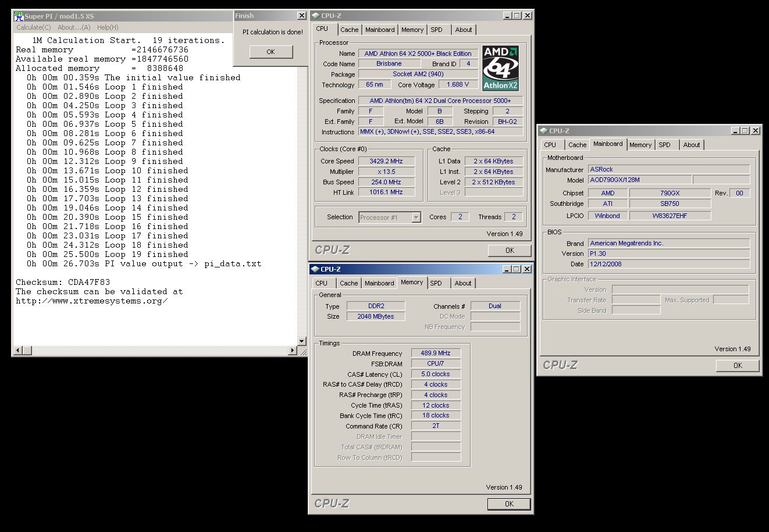
Task: Click the Bank Cycle Time value 18 clocks
Action: (x=436, y=415)
